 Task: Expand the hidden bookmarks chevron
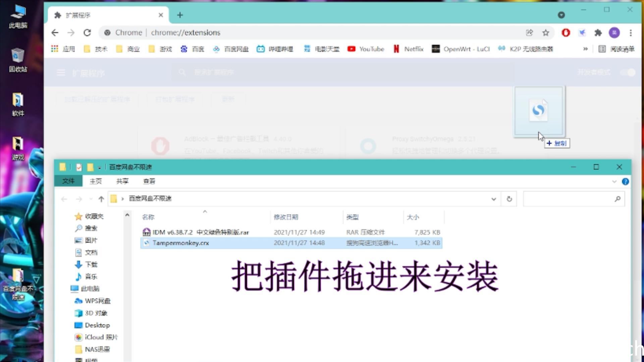585,49
